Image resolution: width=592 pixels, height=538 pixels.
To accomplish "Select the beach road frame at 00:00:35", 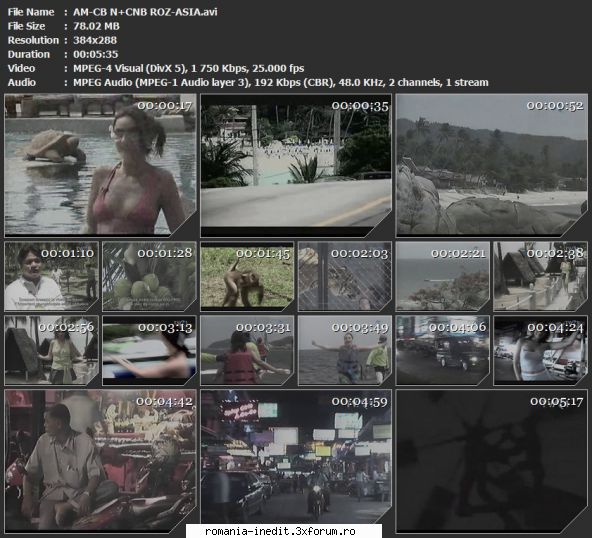I will click(296, 165).
